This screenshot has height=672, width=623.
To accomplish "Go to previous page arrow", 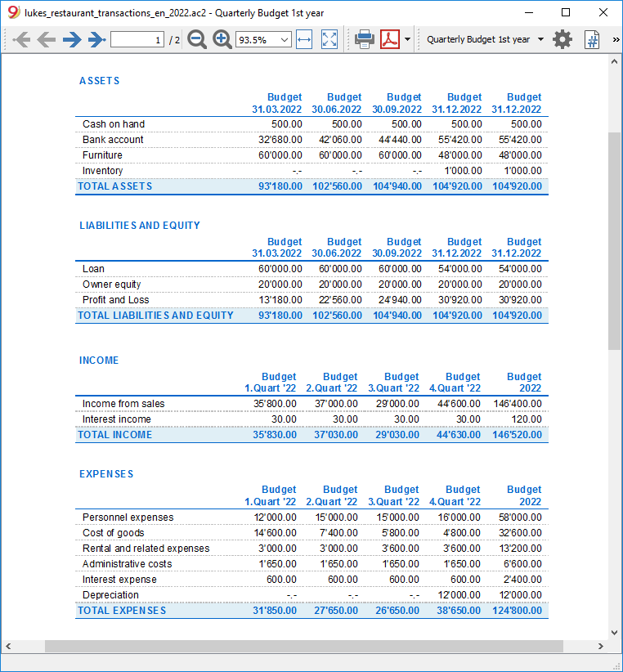I will coord(47,40).
